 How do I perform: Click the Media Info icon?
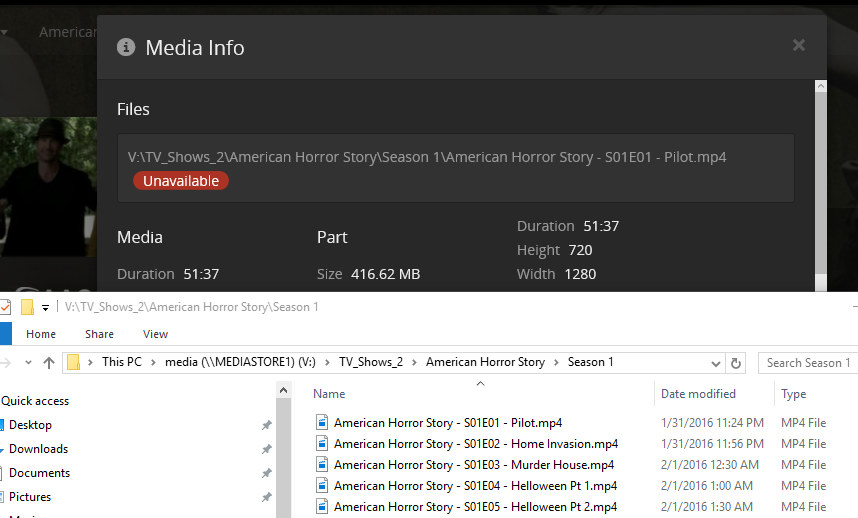coord(126,48)
